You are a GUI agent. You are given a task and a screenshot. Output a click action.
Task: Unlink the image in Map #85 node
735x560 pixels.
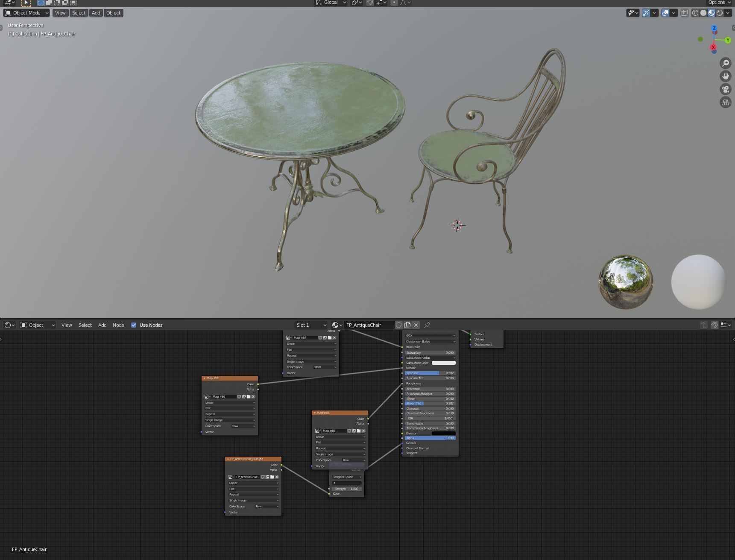(x=363, y=431)
